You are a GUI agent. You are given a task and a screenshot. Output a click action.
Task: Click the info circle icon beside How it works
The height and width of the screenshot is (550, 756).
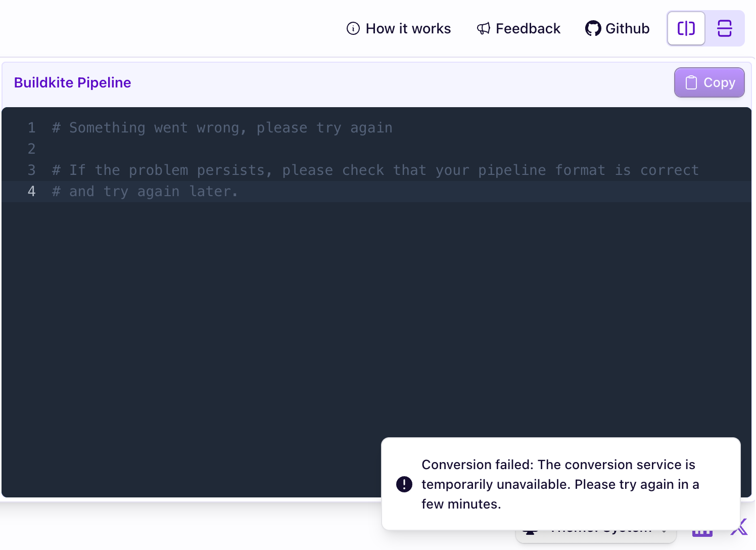353,28
